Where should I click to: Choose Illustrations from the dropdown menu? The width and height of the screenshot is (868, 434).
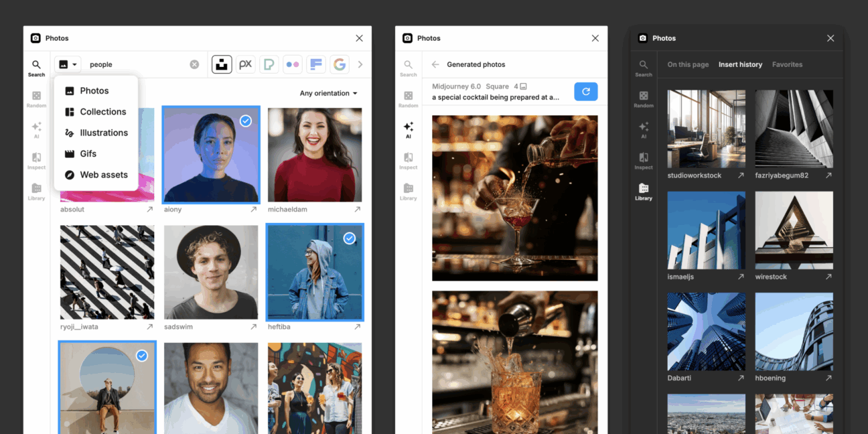pos(103,133)
